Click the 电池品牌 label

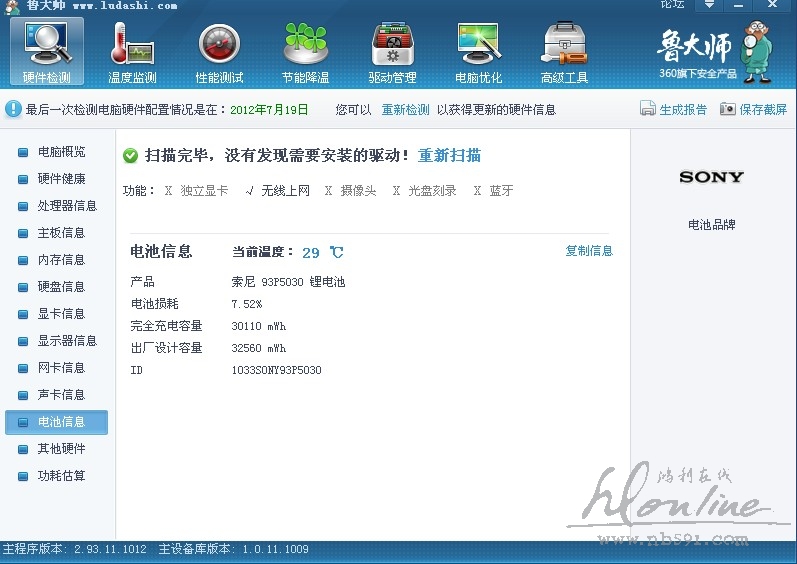712,225
